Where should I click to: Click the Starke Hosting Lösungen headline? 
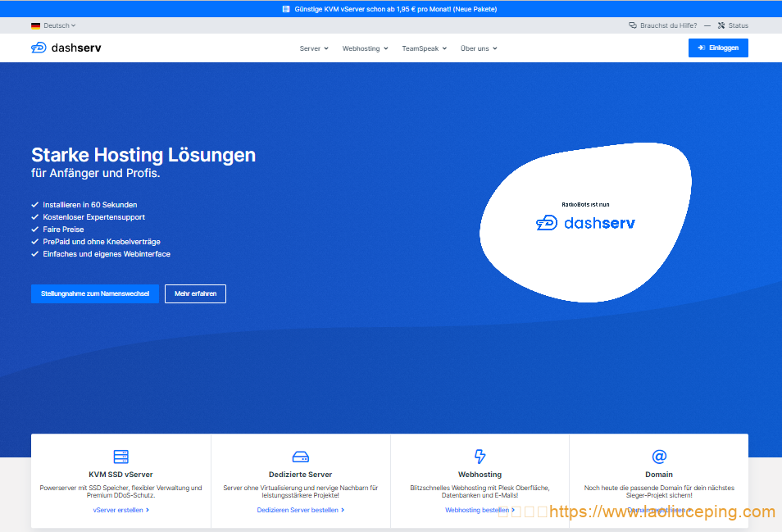pos(143,155)
